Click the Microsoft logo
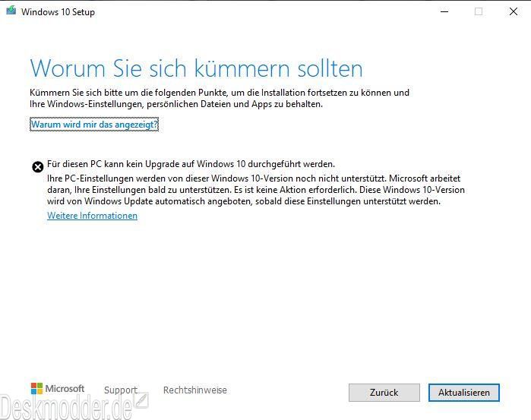Screen dimensions: 531x420 click(57, 389)
